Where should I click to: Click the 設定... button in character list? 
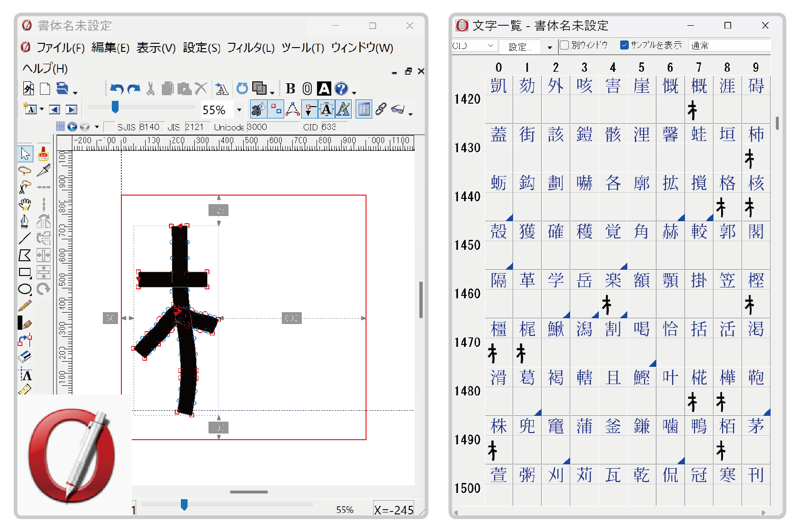520,47
